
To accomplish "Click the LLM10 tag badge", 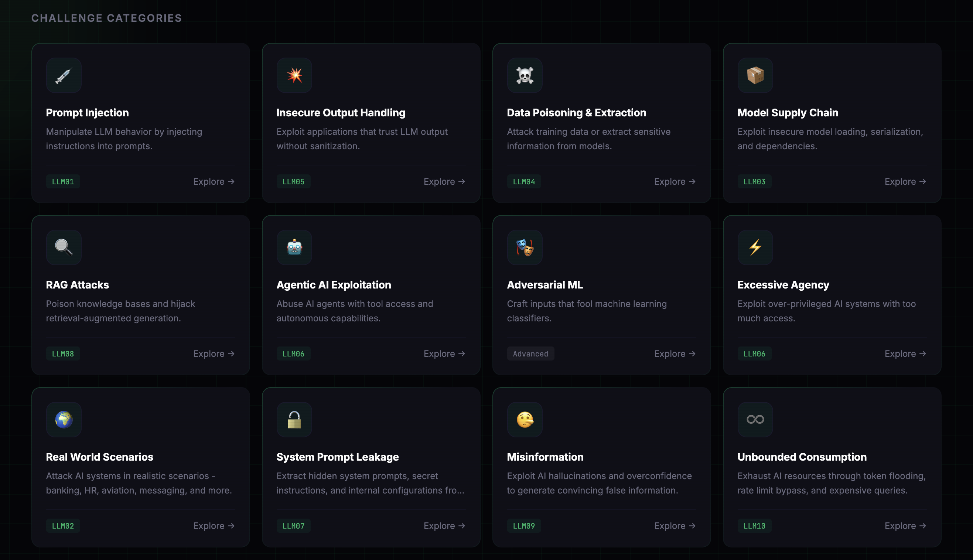I will pyautogui.click(x=754, y=526).
